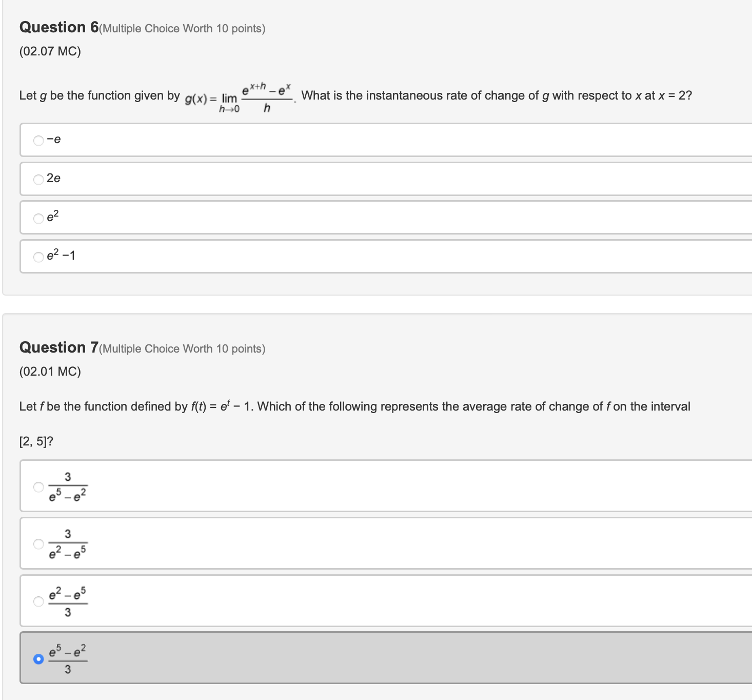Select answer e² − 1 for Question 6
Screen dimensions: 752x700
coord(38,257)
